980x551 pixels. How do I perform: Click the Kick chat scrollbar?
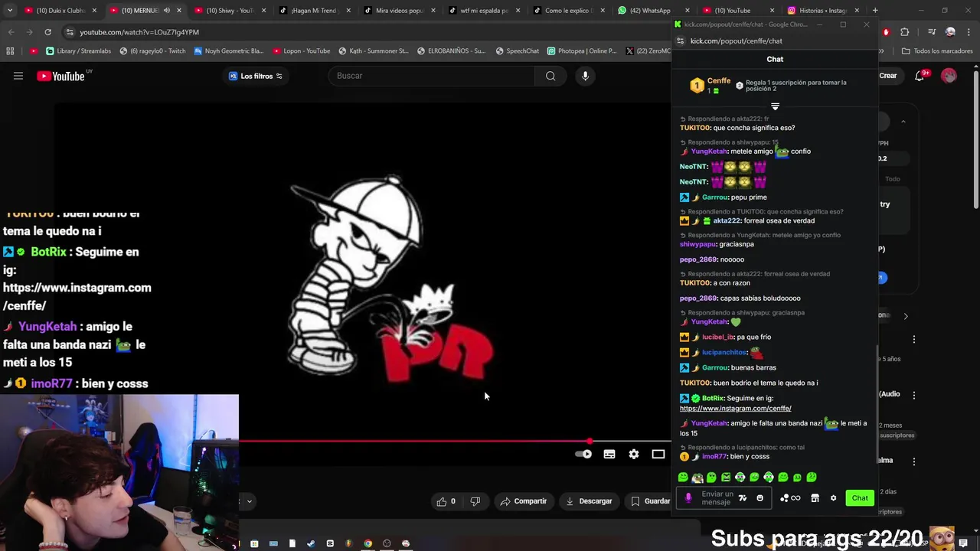pos(876,404)
